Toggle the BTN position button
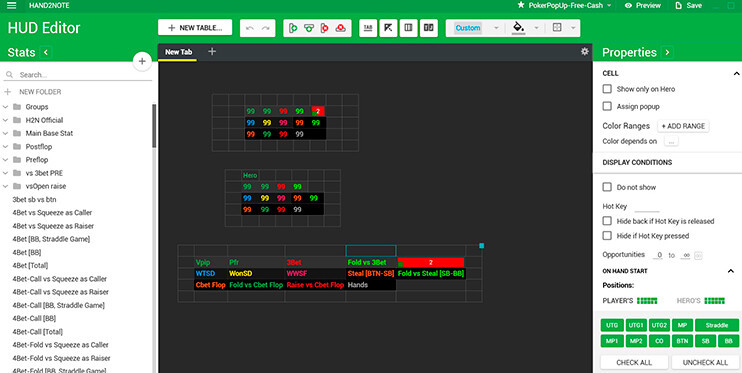Image resolution: width=742 pixels, height=373 pixels. pos(682,341)
